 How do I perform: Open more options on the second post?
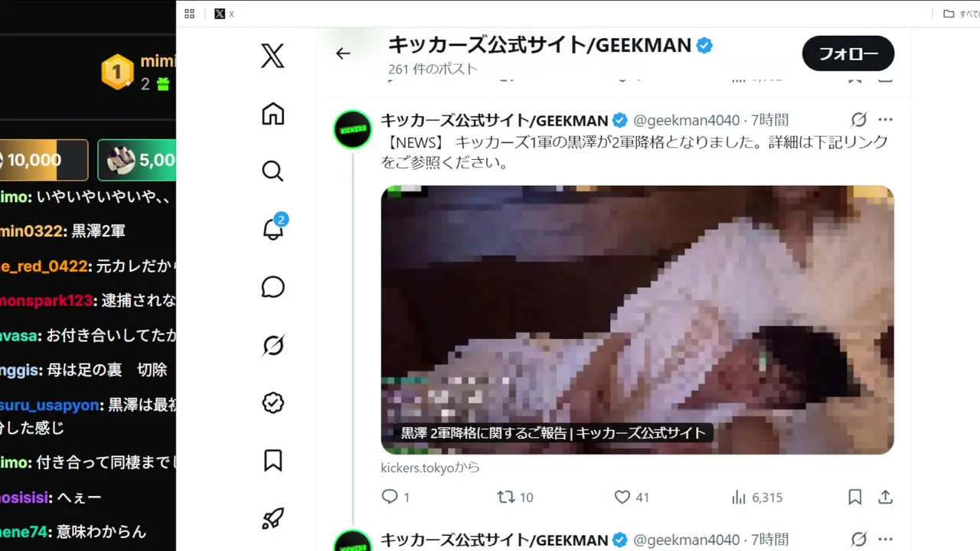(x=886, y=540)
